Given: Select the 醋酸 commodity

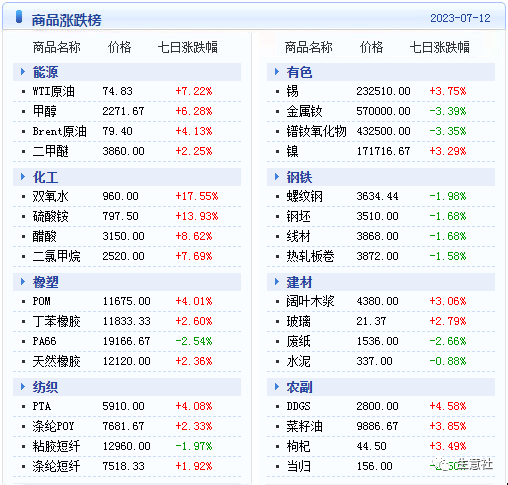Looking at the screenshot, I should [x=44, y=236].
